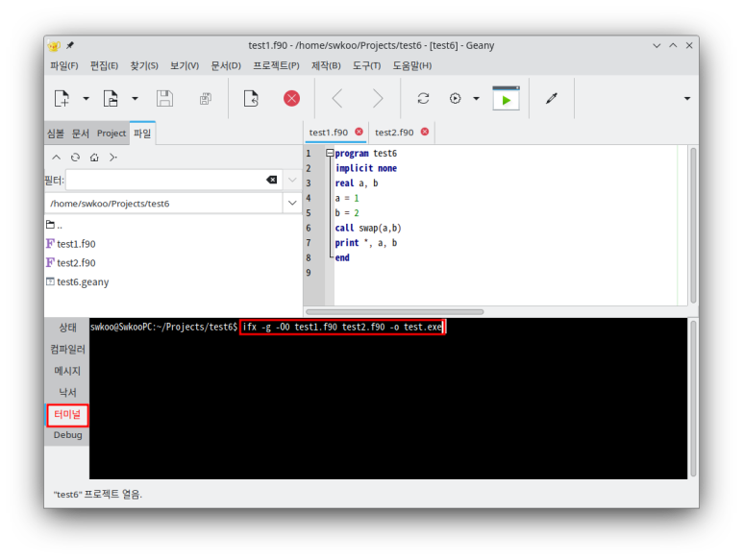Go to home directory in file browser
Screen dimensions: 743x560
tap(94, 158)
